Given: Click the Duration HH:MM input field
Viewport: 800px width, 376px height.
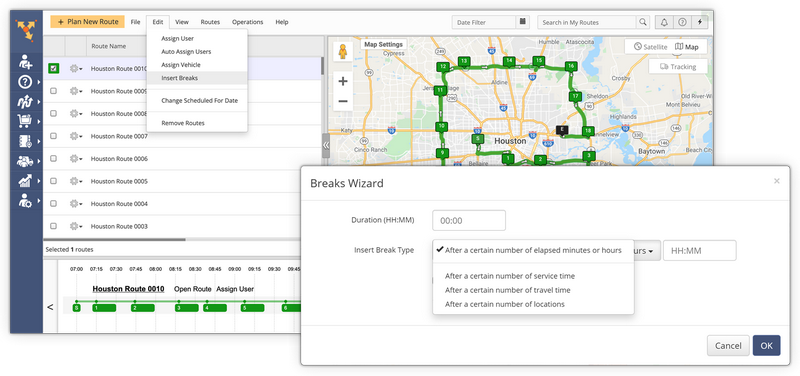Looking at the screenshot, I should [x=469, y=220].
